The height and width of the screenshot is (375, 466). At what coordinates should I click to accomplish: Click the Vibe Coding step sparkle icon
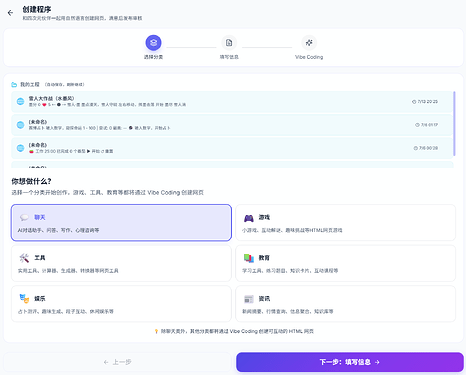click(x=309, y=43)
